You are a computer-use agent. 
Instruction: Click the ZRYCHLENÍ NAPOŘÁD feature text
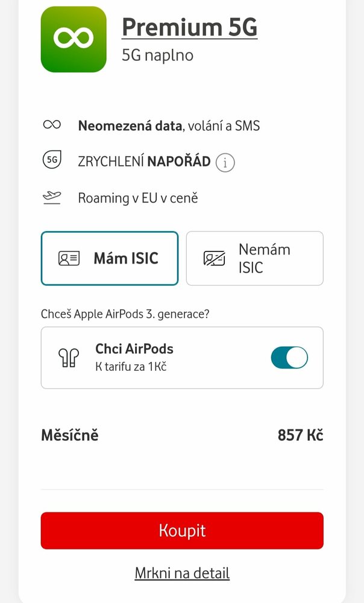pyautogui.click(x=144, y=162)
